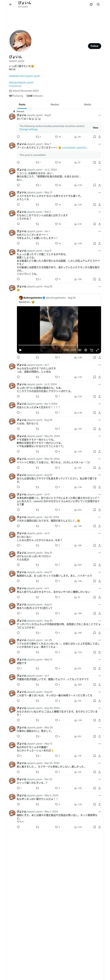Image resolution: width=110 pixels, height=980 pixels.
Task: Open the skeb.jp profile link
Action: [21, 82]
